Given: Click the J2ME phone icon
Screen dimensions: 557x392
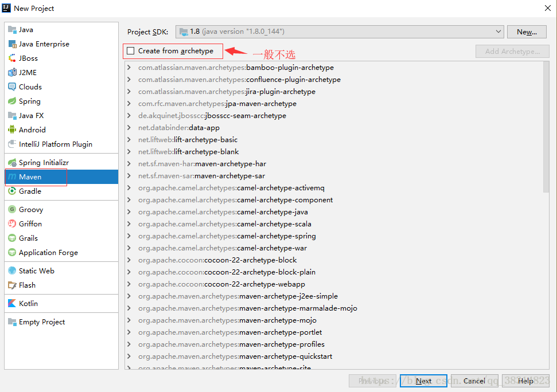Looking at the screenshot, I should tap(12, 72).
